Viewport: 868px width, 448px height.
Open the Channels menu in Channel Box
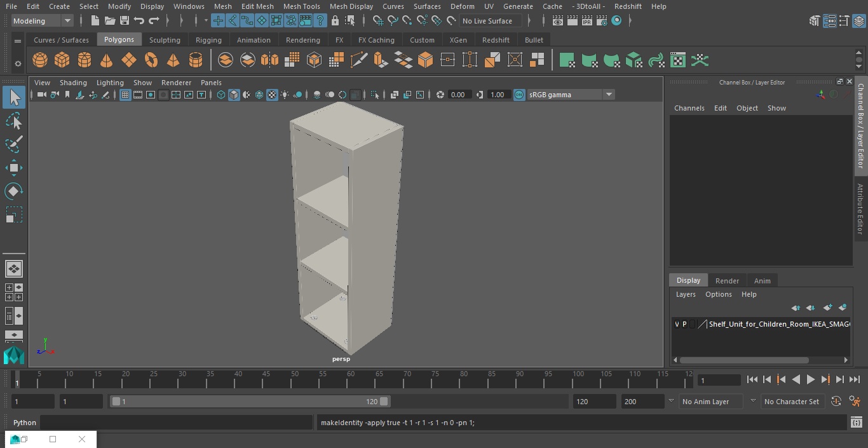(x=689, y=108)
